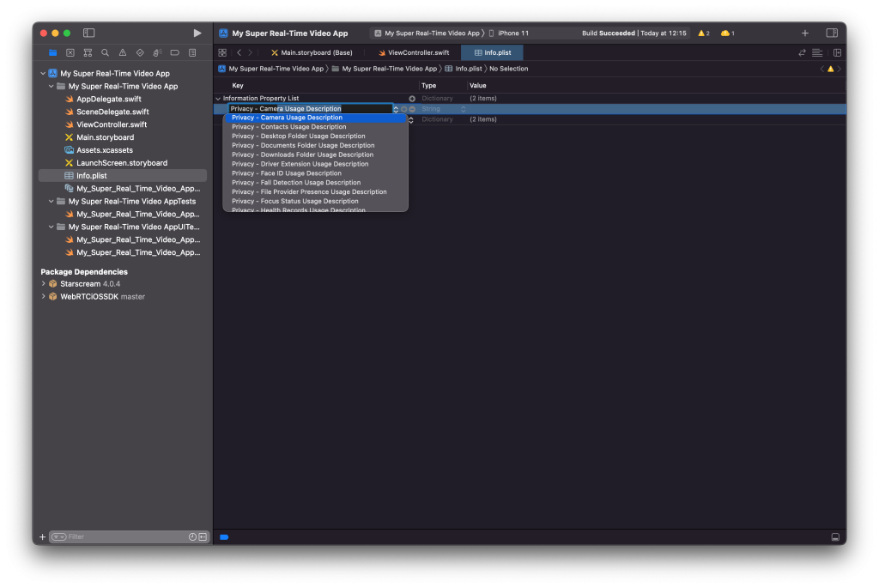The image size is (879, 588).
Task: Choose Privacy - Downloads Folder Usage Description
Action: (315, 155)
